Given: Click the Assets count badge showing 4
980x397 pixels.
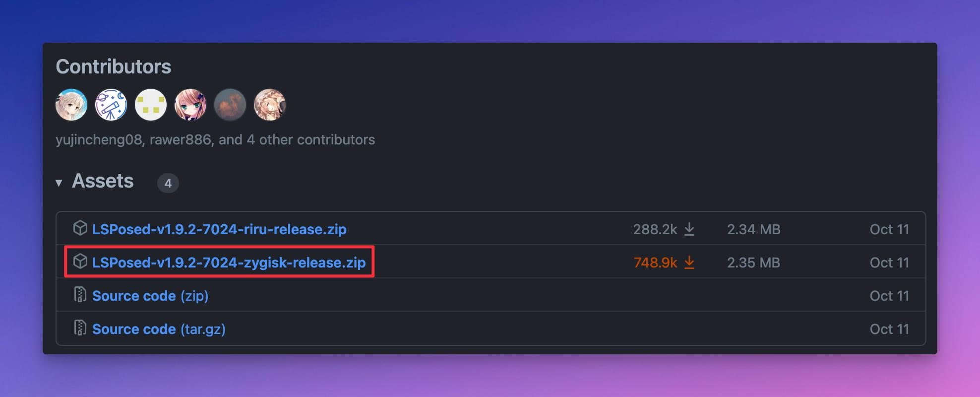Looking at the screenshot, I should 168,183.
